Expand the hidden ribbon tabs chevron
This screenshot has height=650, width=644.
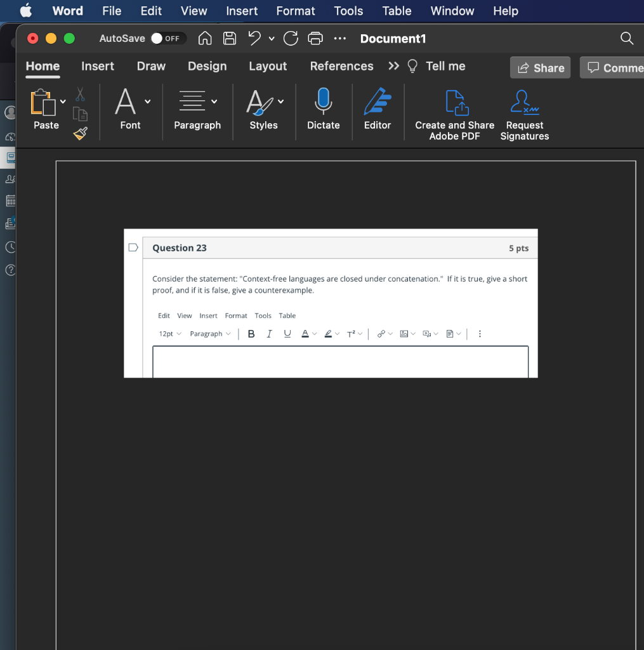pos(393,65)
